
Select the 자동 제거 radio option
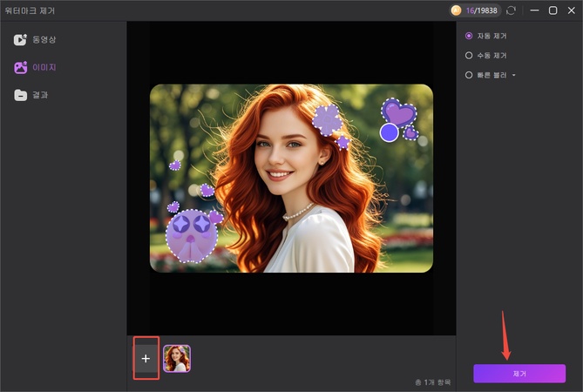[469, 36]
